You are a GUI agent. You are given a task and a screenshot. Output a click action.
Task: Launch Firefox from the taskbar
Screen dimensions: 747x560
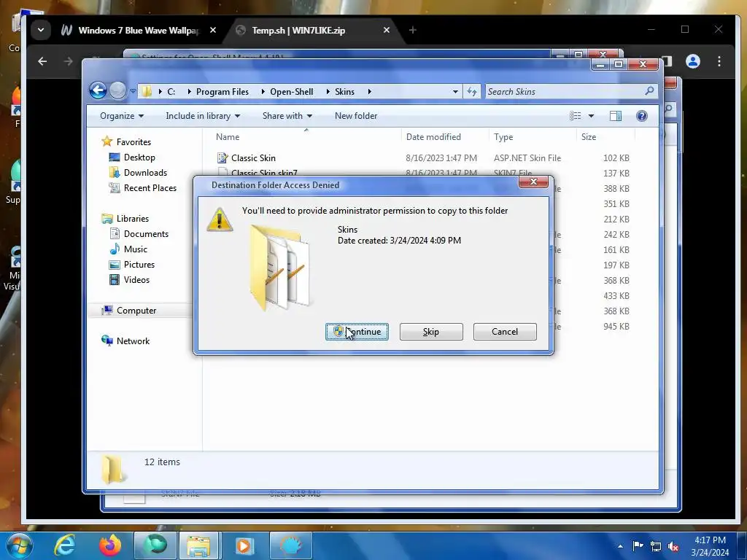pyautogui.click(x=111, y=545)
